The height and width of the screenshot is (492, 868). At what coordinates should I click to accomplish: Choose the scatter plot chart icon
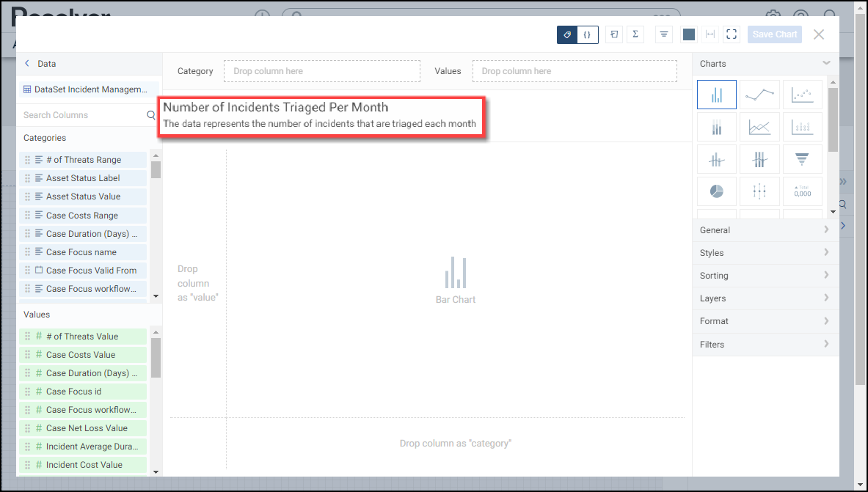pyautogui.click(x=803, y=95)
